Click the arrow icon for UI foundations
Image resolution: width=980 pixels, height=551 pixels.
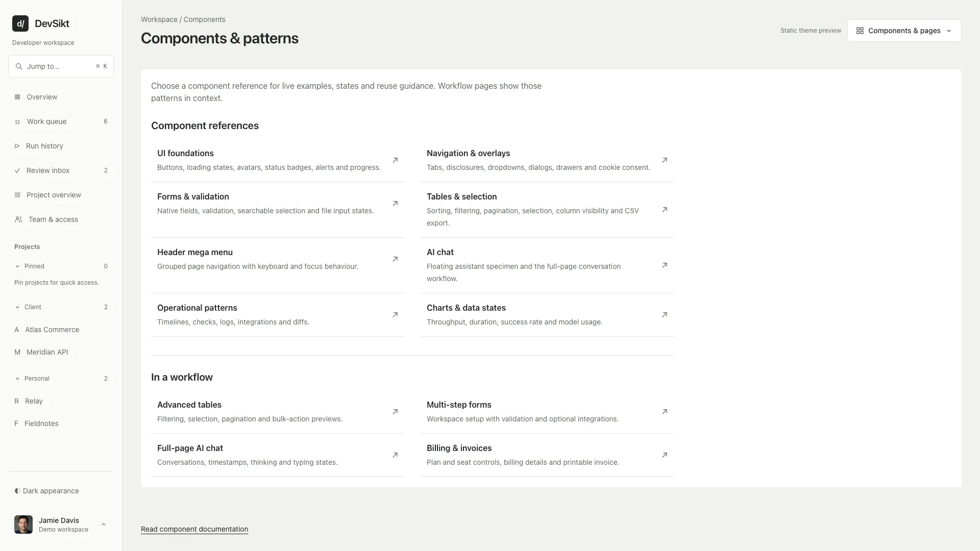point(395,160)
